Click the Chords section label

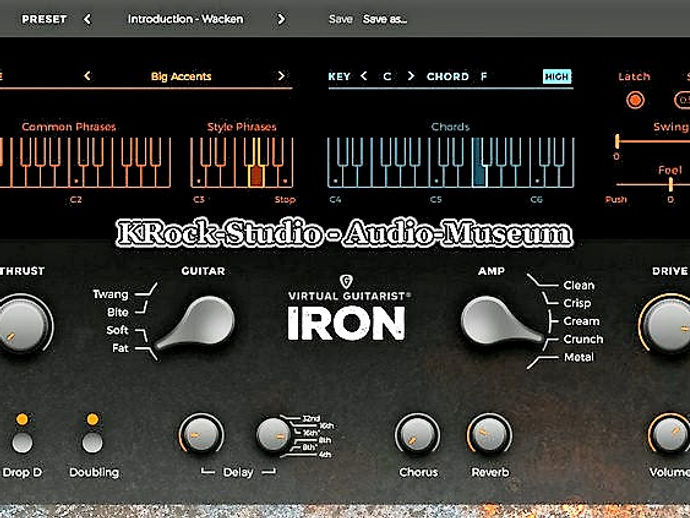click(450, 127)
